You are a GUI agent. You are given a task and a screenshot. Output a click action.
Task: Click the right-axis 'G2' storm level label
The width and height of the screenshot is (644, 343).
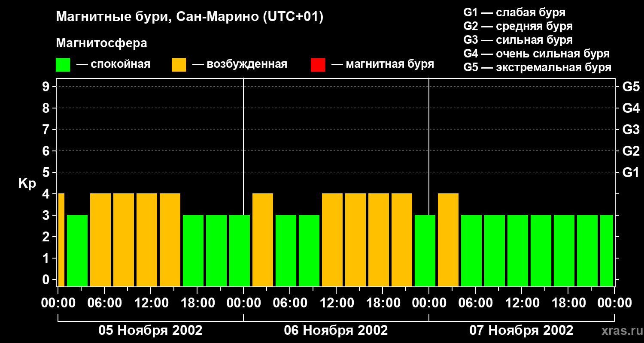pyautogui.click(x=631, y=151)
